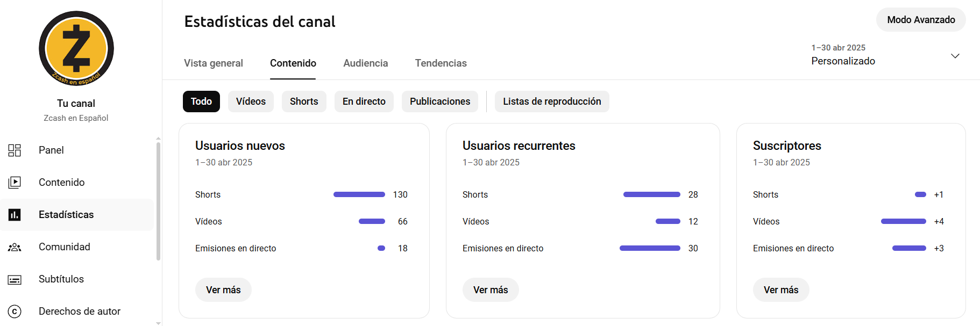Click the Usuarios recurrentes card title
980x326 pixels.
point(519,146)
